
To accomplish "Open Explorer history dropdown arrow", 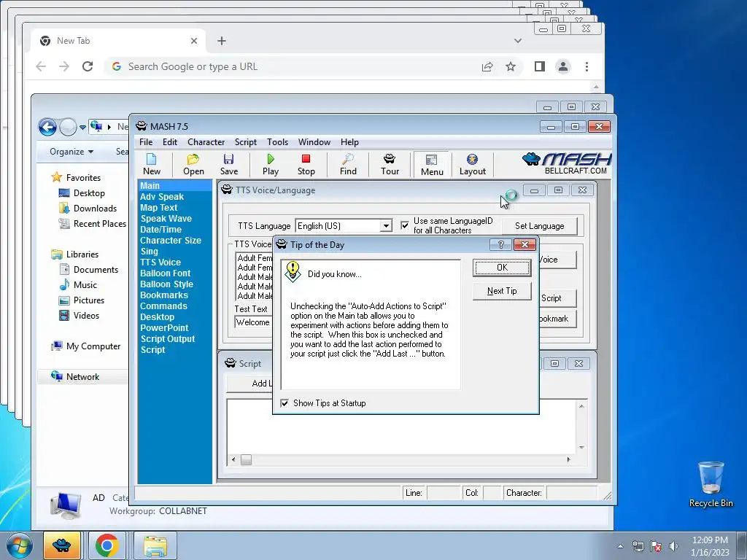I will pyautogui.click(x=83, y=127).
